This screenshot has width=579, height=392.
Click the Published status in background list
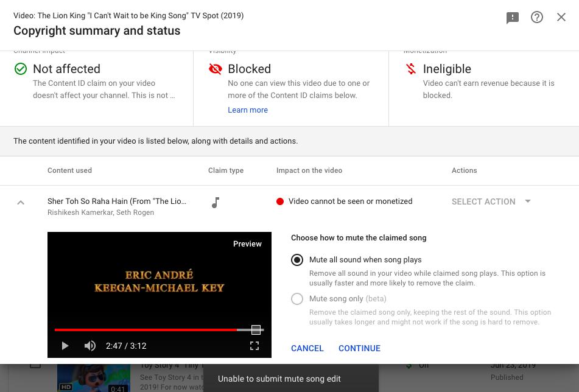tap(507, 377)
